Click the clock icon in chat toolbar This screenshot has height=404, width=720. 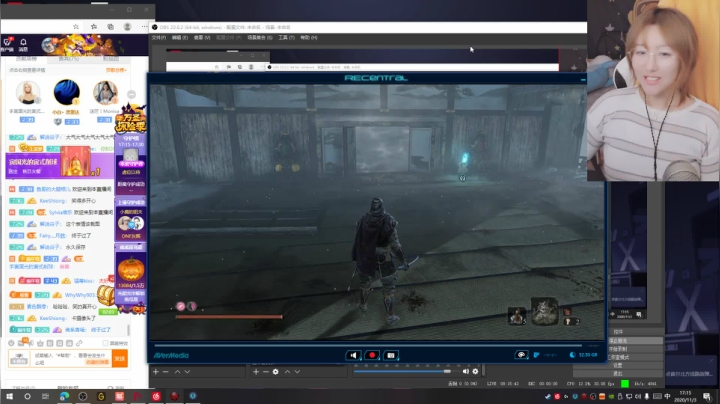point(11,343)
